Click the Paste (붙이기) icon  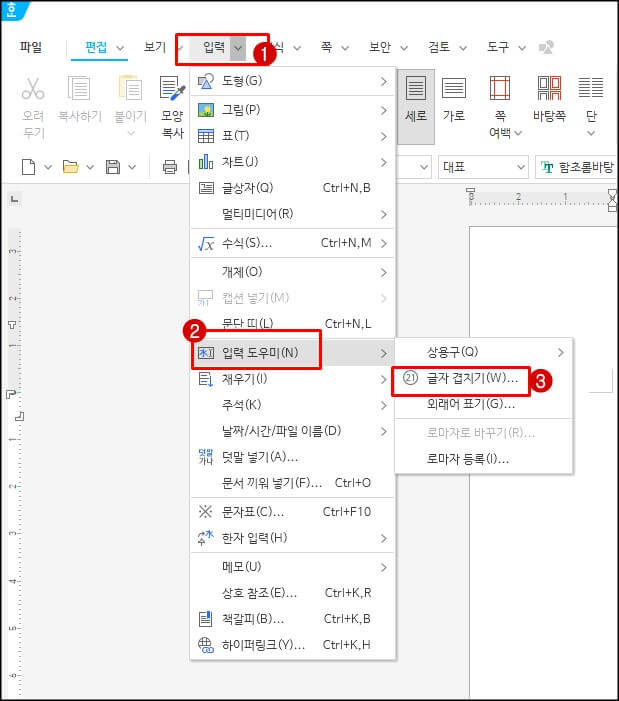(130, 88)
